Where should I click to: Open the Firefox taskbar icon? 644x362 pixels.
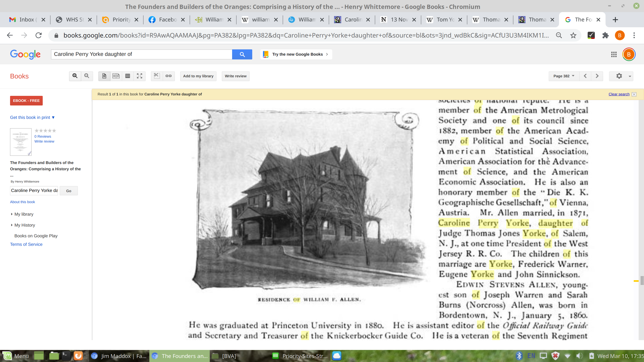(x=78, y=356)
